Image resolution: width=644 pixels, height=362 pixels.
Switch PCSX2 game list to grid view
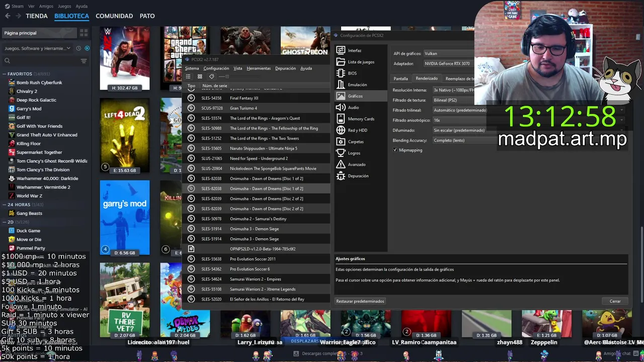(200, 76)
